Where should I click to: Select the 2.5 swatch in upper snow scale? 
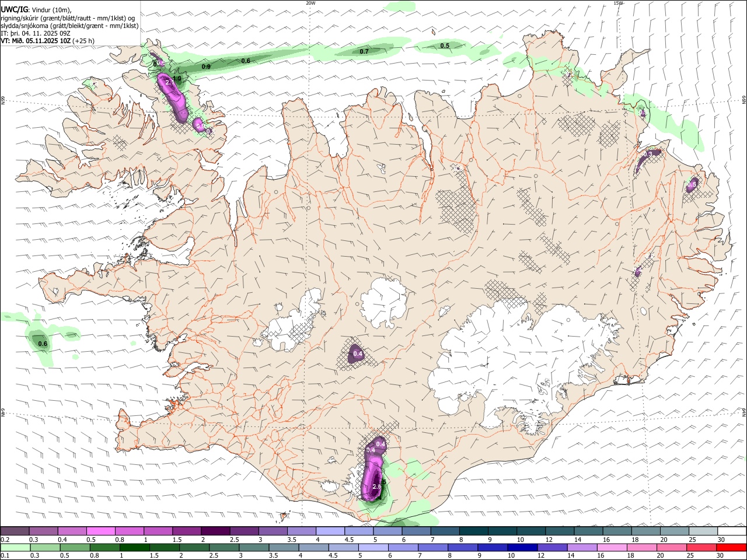pyautogui.click(x=244, y=531)
